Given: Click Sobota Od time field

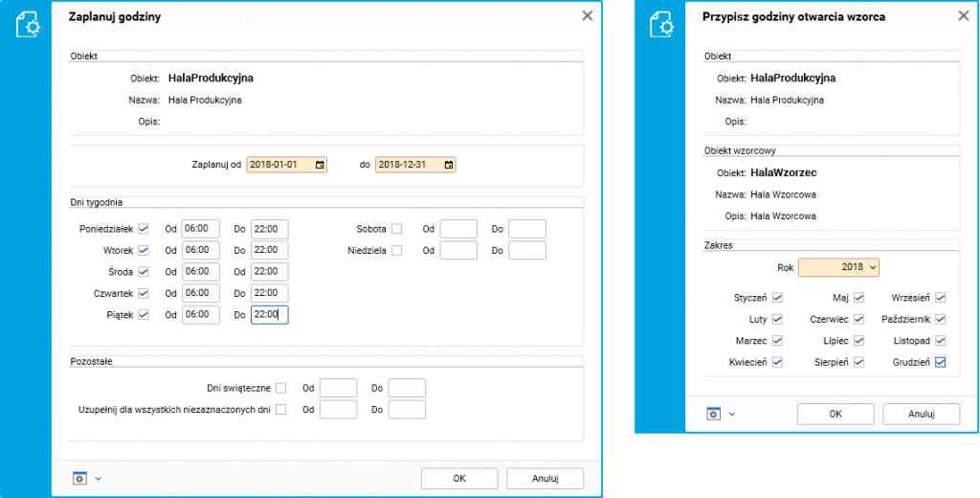Looking at the screenshot, I should click(x=458, y=229).
